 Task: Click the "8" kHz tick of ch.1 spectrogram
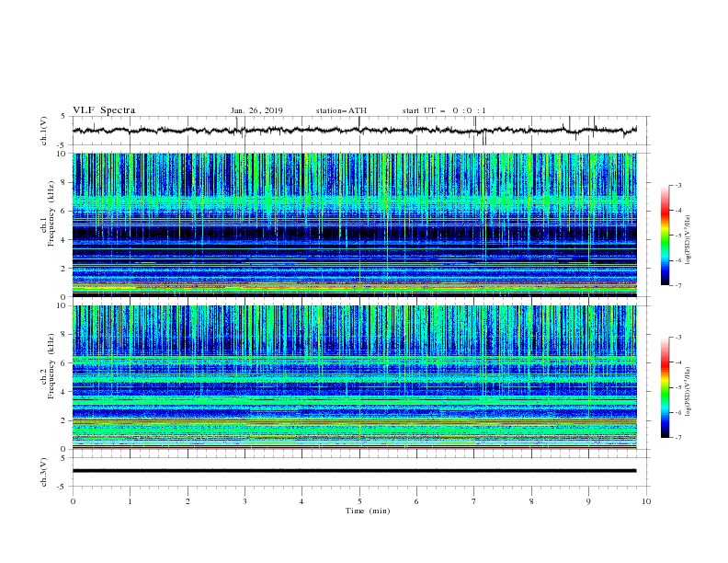point(63,182)
